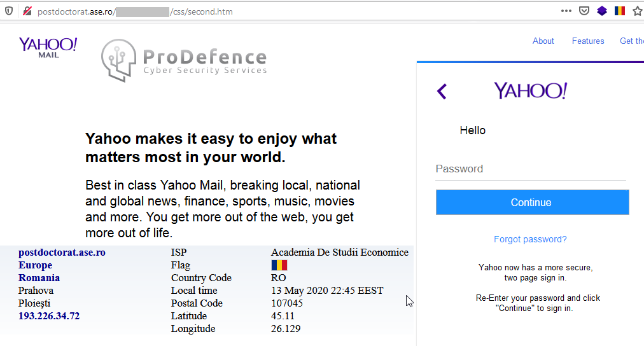Click the headline Yahoo makes it easy
The height and width of the screenshot is (346, 644).
coord(211,148)
